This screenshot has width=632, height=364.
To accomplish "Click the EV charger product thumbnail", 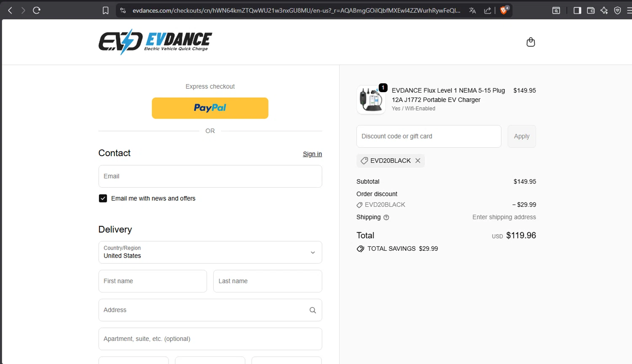I will pos(371,100).
